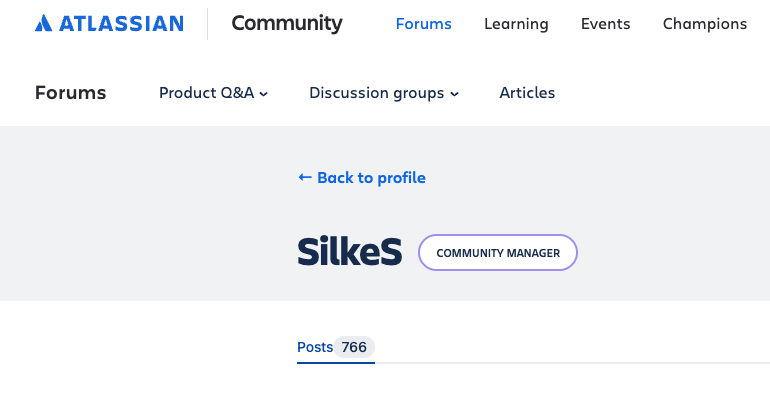Screen dimensions: 770x395
Task: Click the ATLASSIAN wordmark text
Action: 121,24
